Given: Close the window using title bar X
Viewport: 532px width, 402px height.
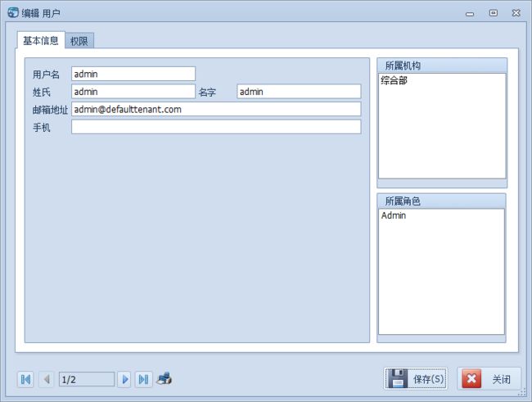Looking at the screenshot, I should pyautogui.click(x=516, y=13).
